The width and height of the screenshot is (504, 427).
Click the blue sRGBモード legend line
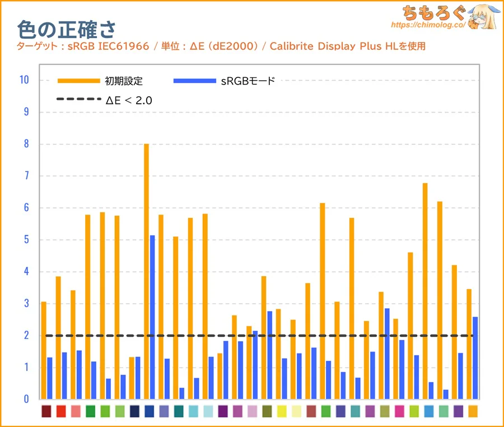[195, 81]
